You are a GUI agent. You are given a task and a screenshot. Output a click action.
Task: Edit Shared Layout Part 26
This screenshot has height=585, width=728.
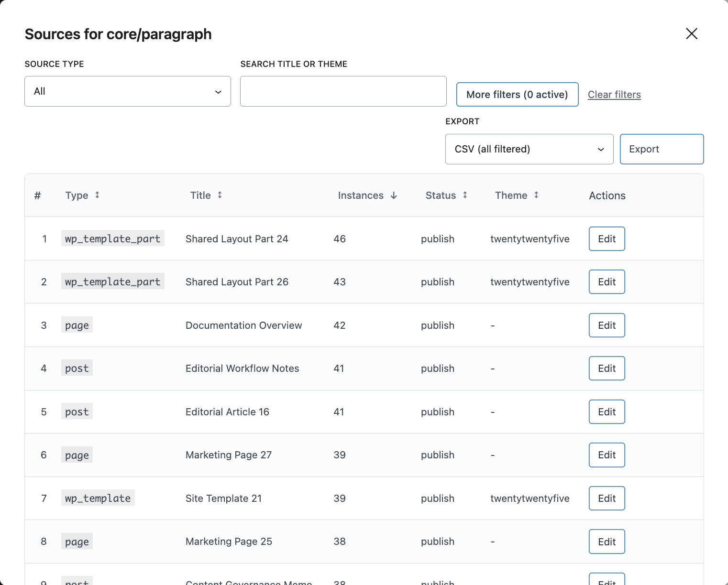(x=607, y=282)
